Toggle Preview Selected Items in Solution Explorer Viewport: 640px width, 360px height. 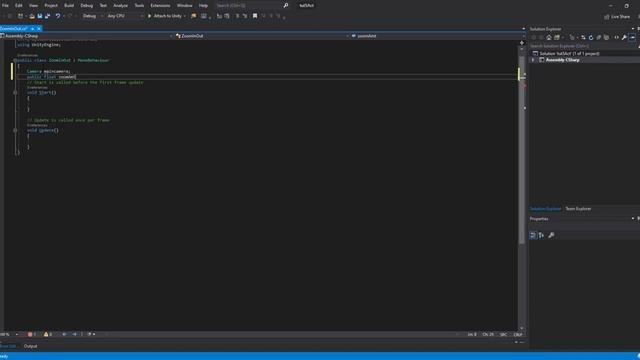pyautogui.click(x=632, y=38)
